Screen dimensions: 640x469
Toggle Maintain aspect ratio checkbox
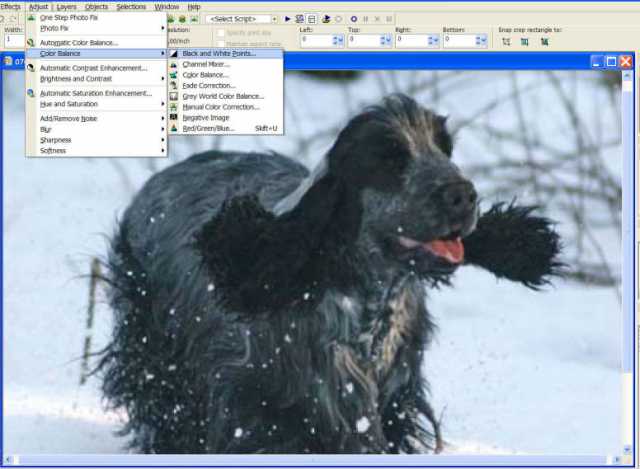(x=221, y=44)
